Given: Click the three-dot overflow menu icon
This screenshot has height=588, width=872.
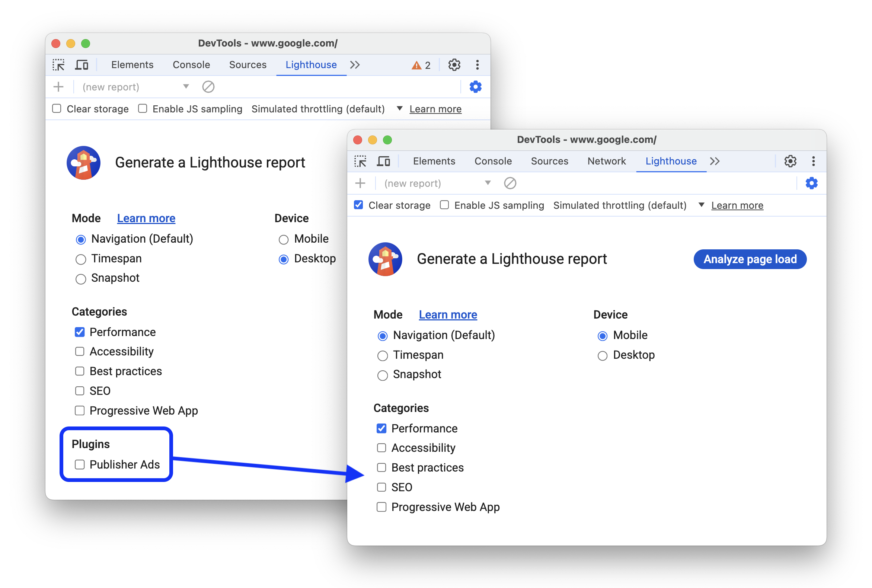Looking at the screenshot, I should [815, 162].
